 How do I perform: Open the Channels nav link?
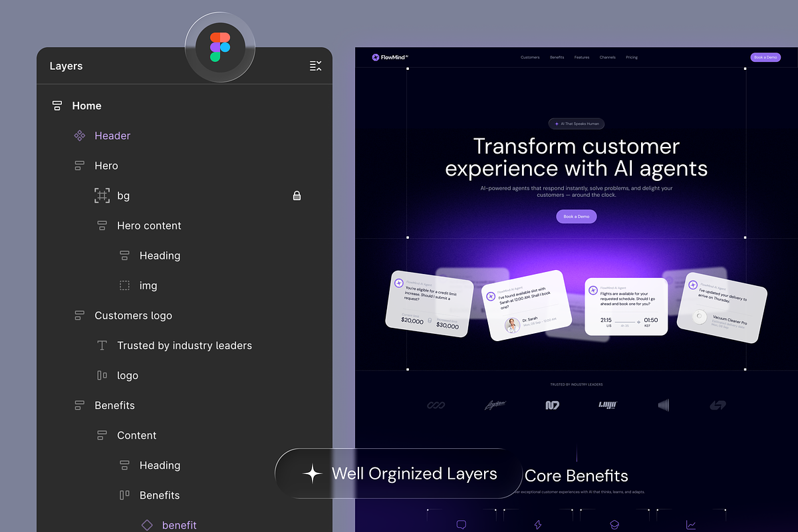[607, 57]
